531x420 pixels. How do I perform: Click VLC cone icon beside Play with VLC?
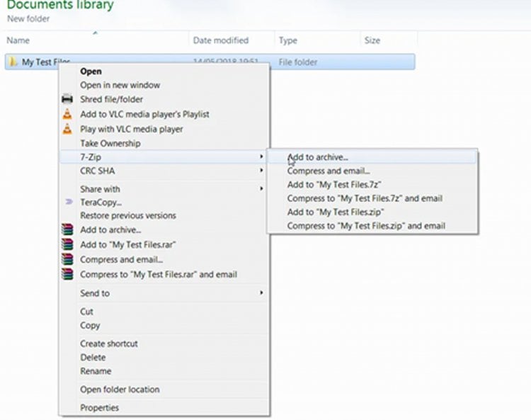[x=67, y=129]
